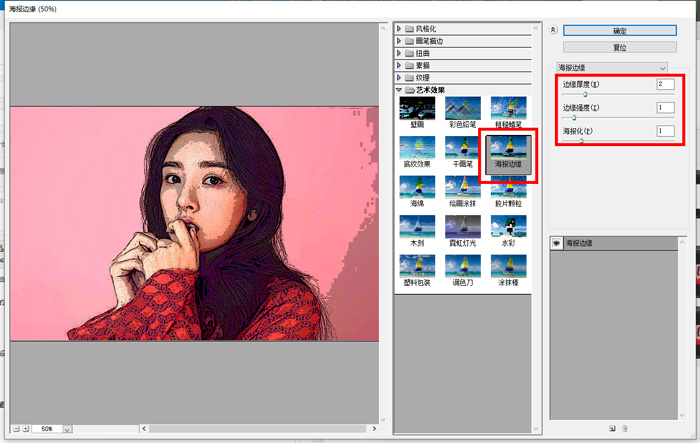Select the 海报边缘 filter thumbnail
This screenshot has width=700, height=443.
coord(508,155)
